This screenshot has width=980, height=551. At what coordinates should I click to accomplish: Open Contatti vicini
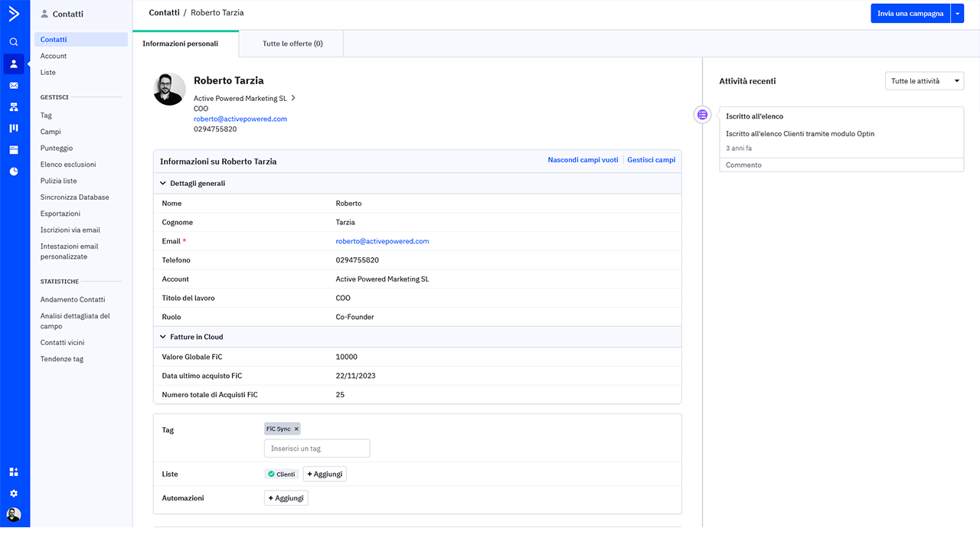coord(63,342)
